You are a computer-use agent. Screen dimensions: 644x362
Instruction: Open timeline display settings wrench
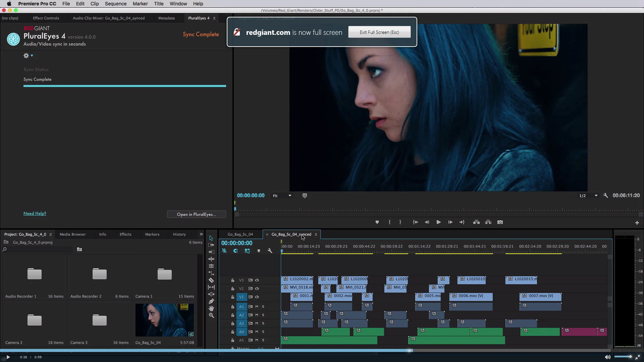point(270,251)
